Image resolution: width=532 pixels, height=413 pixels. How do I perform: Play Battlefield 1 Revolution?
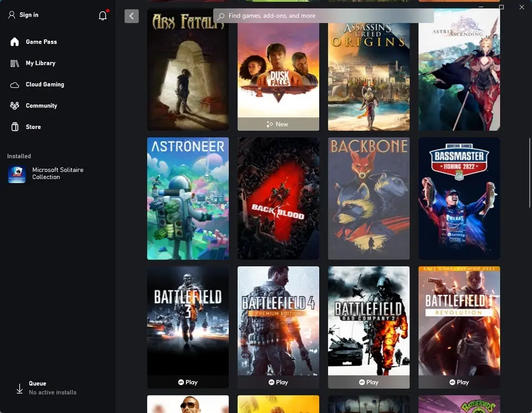(x=459, y=382)
